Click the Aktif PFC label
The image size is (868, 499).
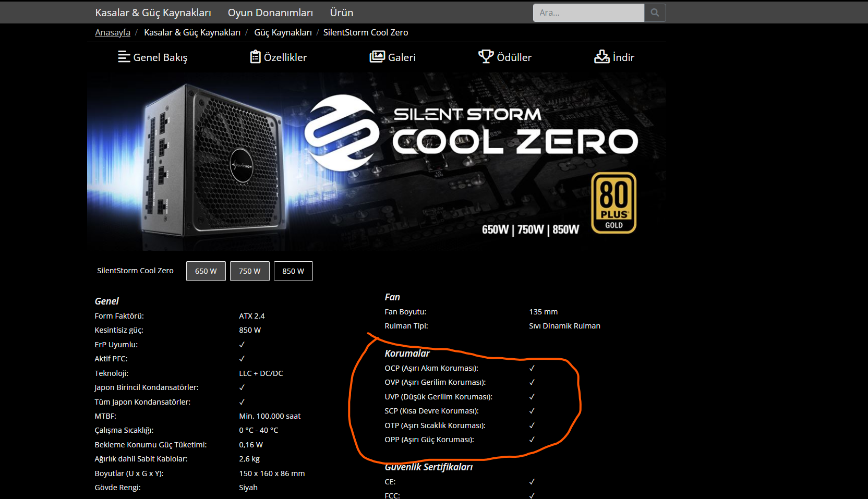[x=111, y=359]
